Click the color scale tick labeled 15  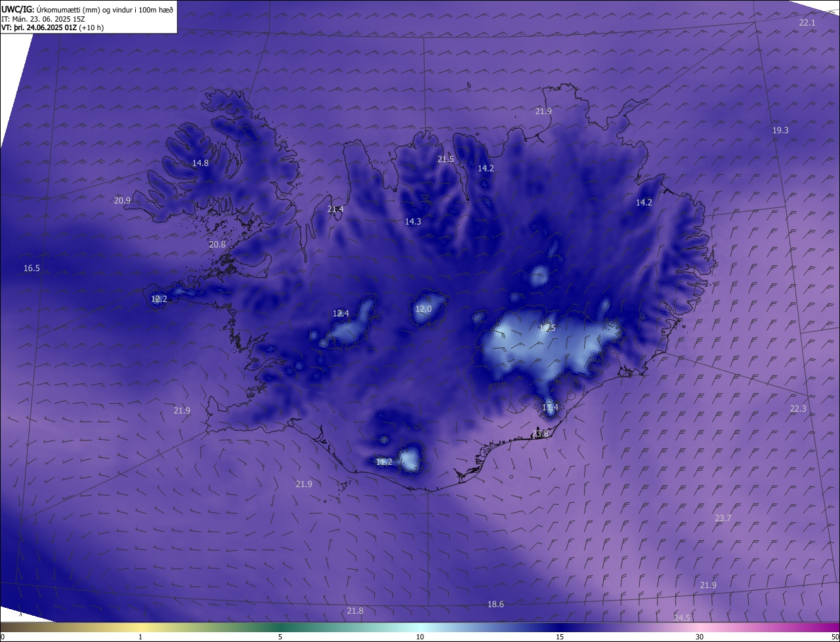560,637
